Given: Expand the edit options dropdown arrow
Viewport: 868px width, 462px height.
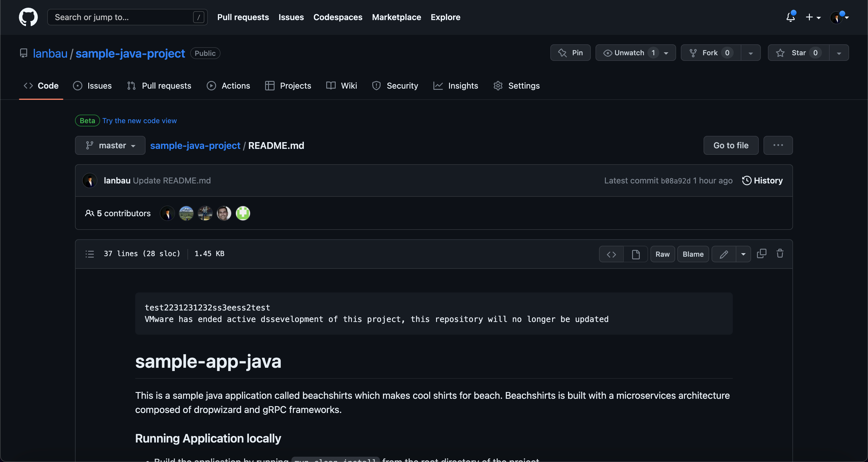Looking at the screenshot, I should click(743, 254).
